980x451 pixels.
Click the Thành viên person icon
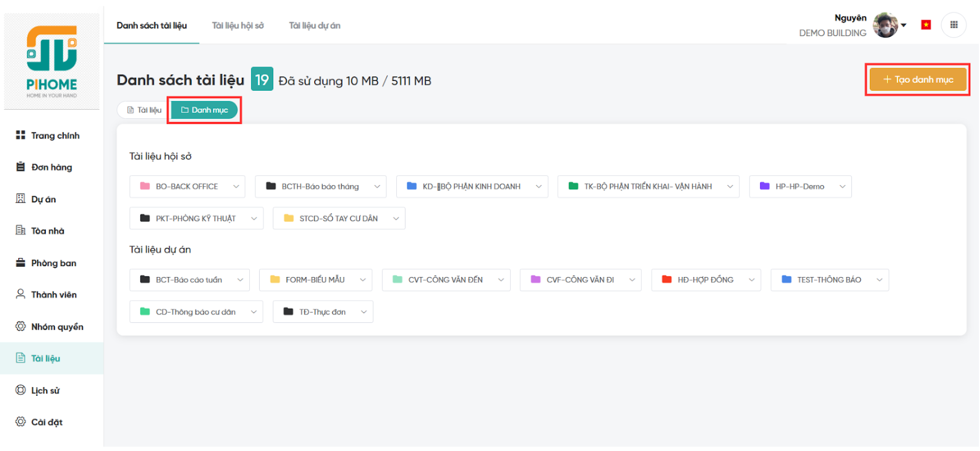point(21,294)
